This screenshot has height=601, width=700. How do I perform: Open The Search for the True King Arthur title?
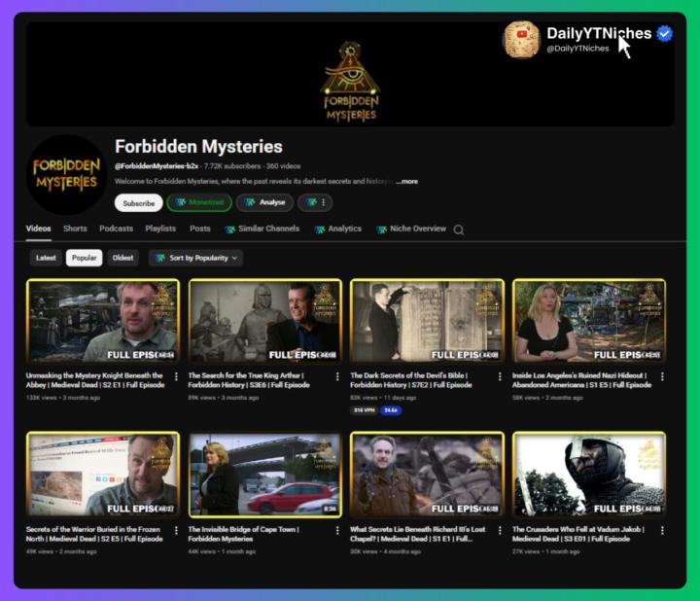[x=249, y=380]
